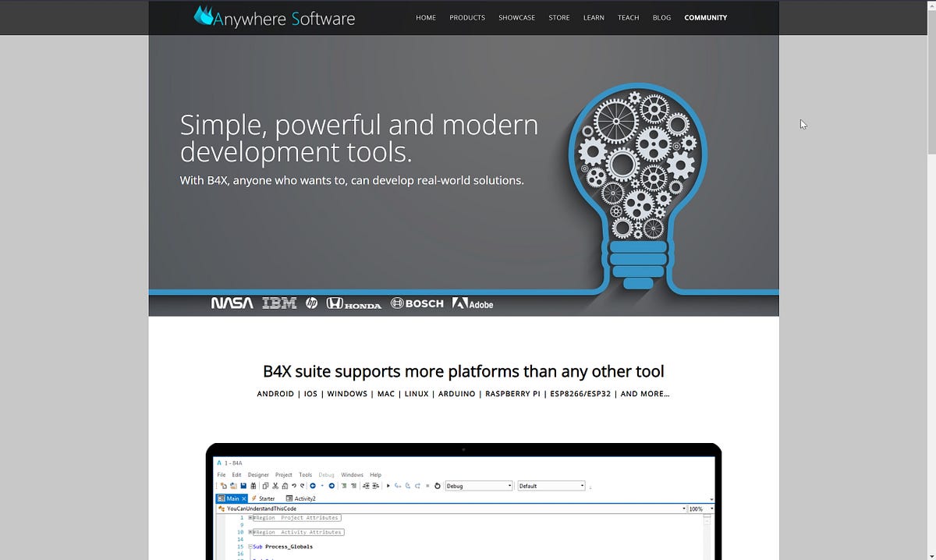The image size is (936, 560).
Task: Click the IBM logo
Action: pyautogui.click(x=279, y=303)
